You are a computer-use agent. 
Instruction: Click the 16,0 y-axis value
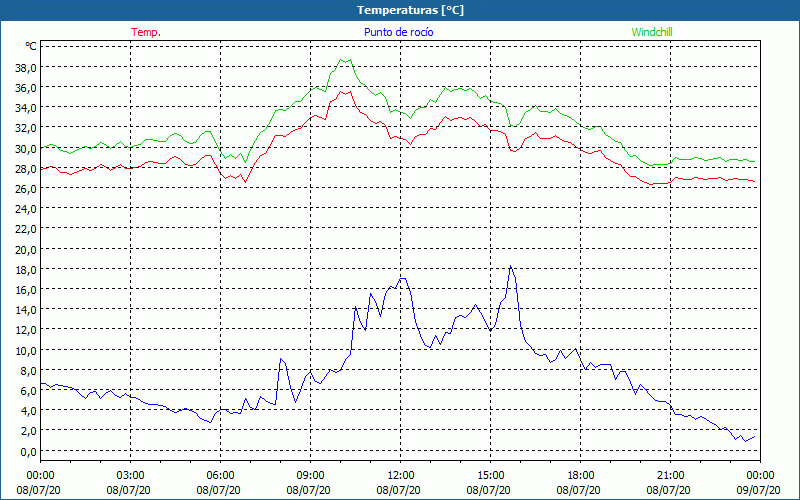click(26, 290)
